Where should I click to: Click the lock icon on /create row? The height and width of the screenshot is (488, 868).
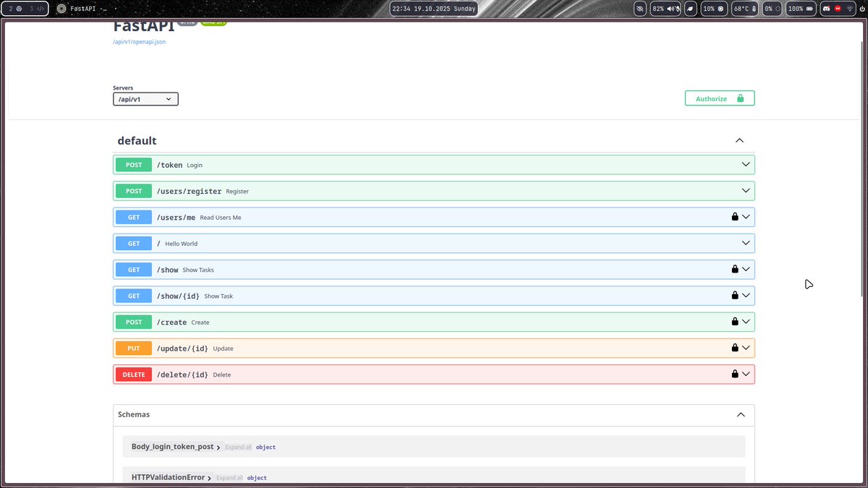735,321
